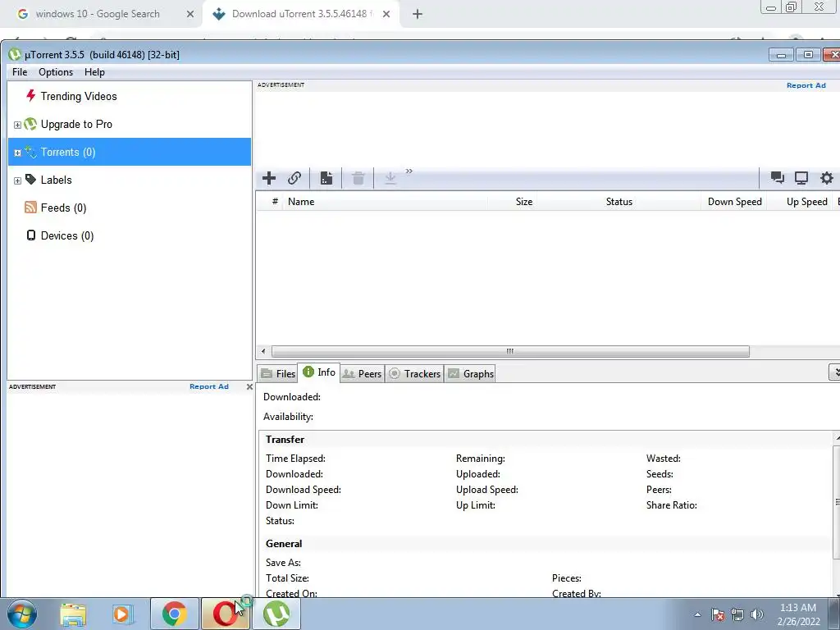Screen dimensions: 840x630
Task: Click the Feeds RSS icon
Action: point(30,208)
